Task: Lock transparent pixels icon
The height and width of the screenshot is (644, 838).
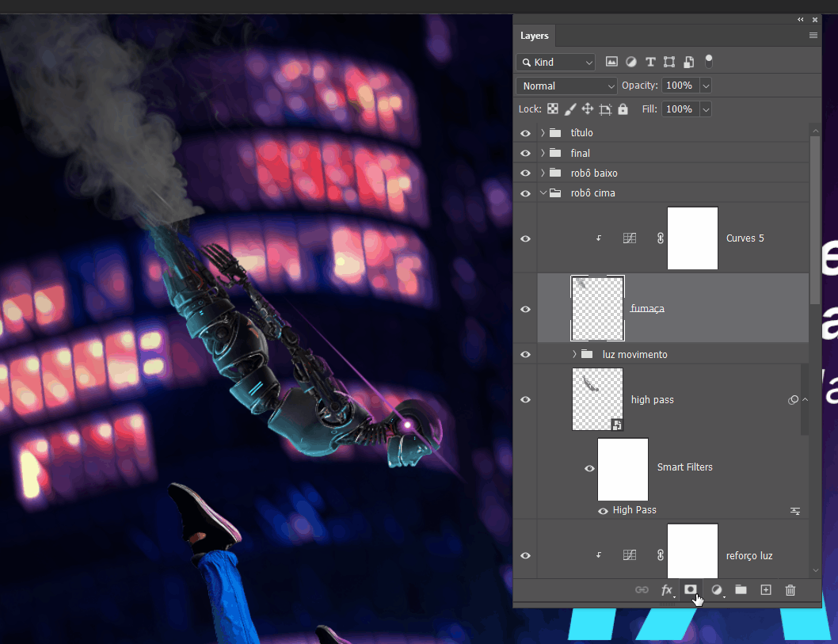Action: (x=553, y=109)
